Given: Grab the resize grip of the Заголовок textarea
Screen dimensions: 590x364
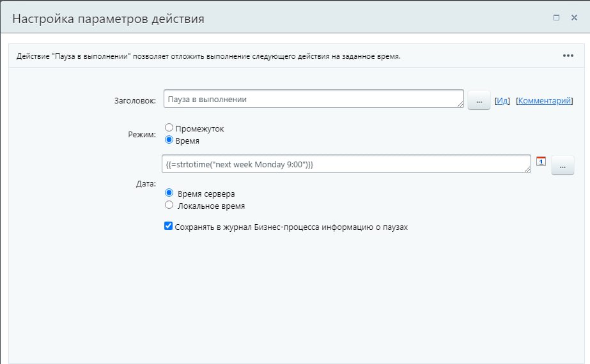Looking at the screenshot, I should click(460, 104).
